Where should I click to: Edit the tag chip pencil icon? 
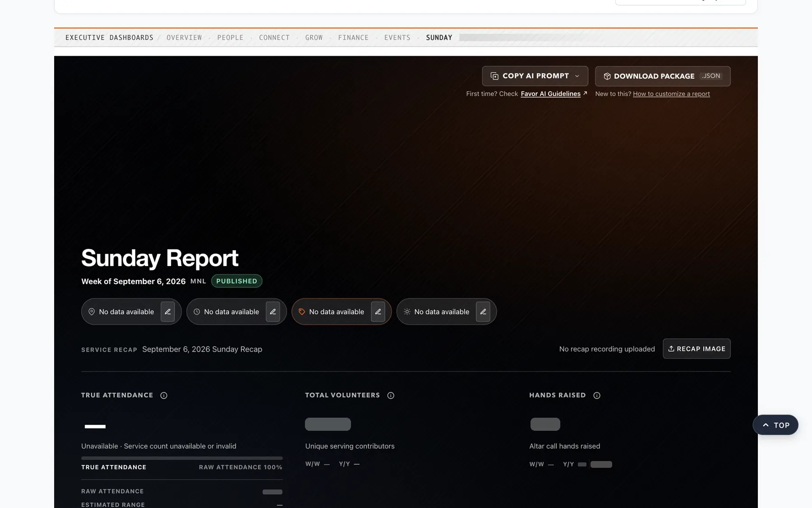tap(378, 312)
